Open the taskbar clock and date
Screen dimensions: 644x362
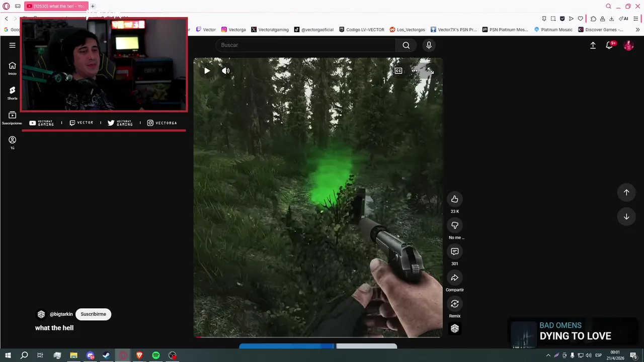tap(615, 355)
